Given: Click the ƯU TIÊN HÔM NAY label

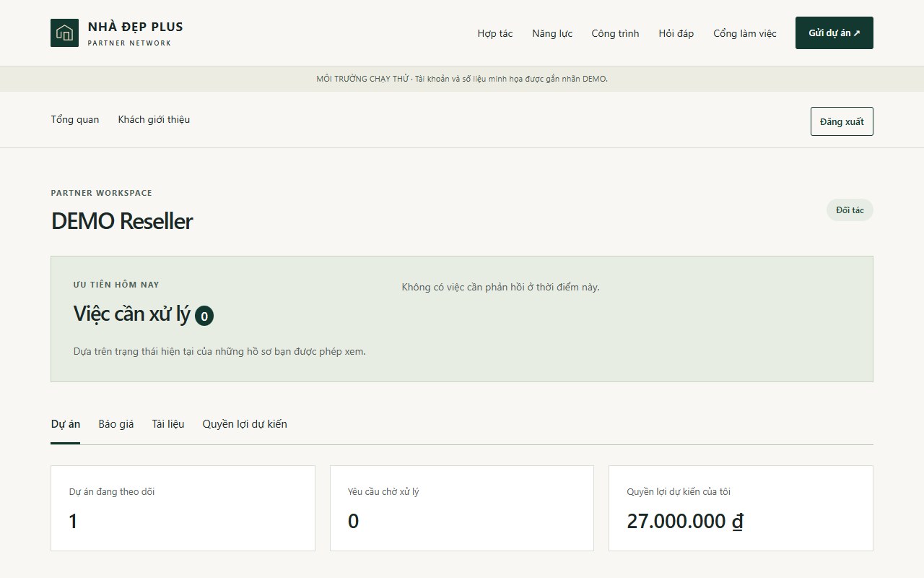Looking at the screenshot, I should (116, 285).
